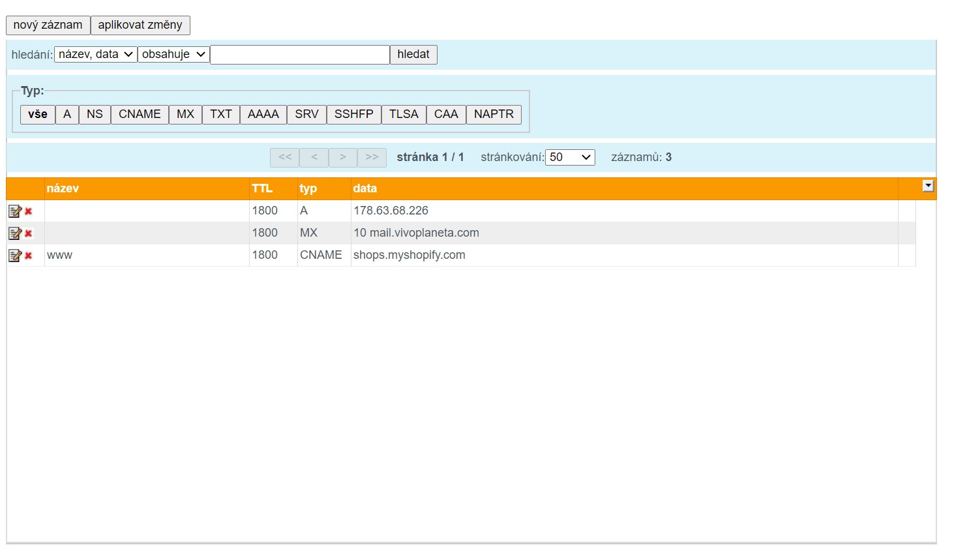Go to the next page with '>'

(x=343, y=157)
